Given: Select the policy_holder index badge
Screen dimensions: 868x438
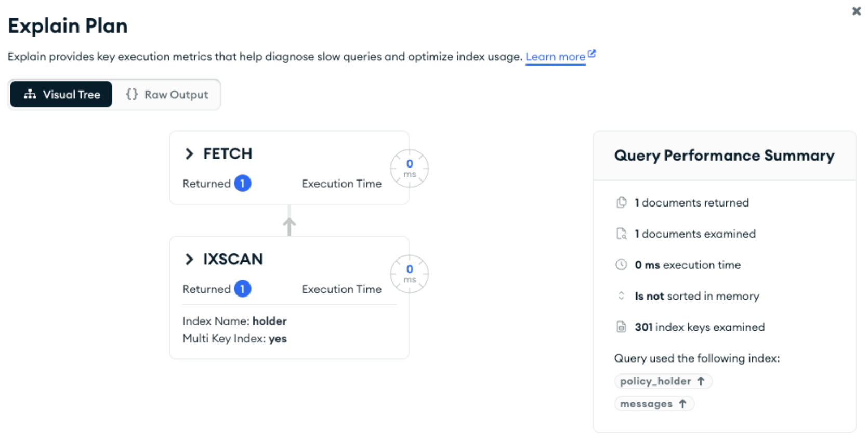Looking at the screenshot, I should click(x=663, y=381).
